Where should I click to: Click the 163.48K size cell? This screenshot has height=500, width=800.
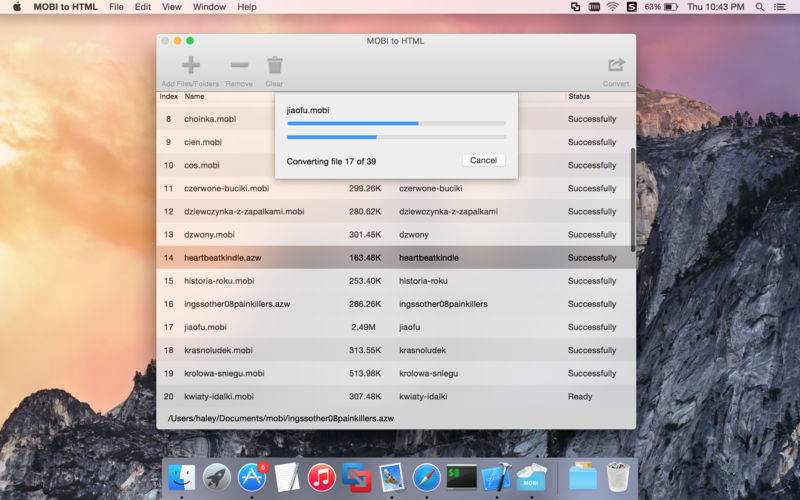click(x=365, y=258)
